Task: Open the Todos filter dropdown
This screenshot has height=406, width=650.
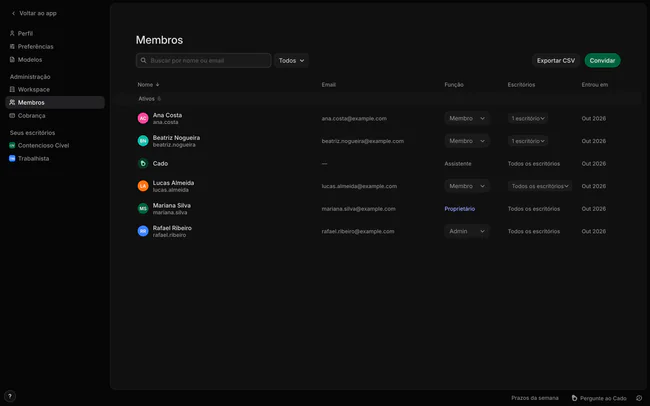Action: [x=291, y=61]
